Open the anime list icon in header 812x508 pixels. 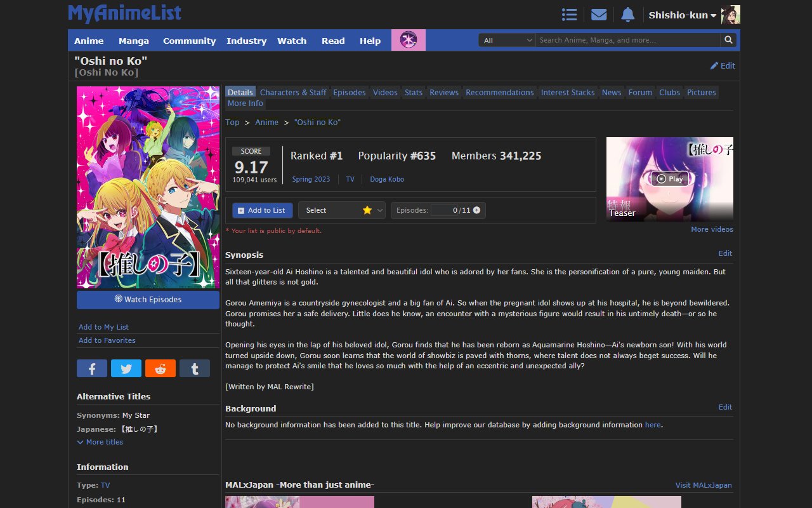569,14
